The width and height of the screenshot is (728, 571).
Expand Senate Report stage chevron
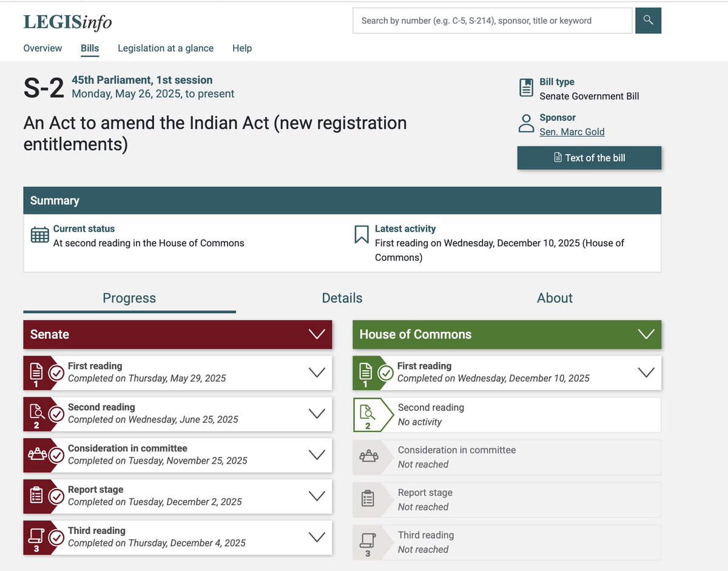point(317,496)
